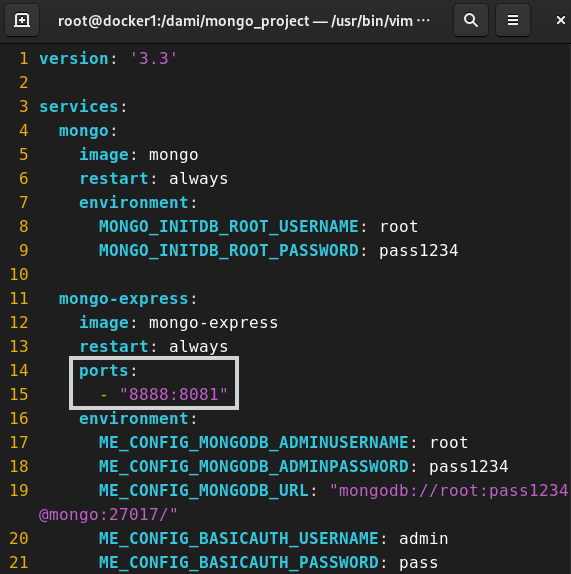Click 'image' key on line 12
This screenshot has height=574, width=571.
point(104,323)
